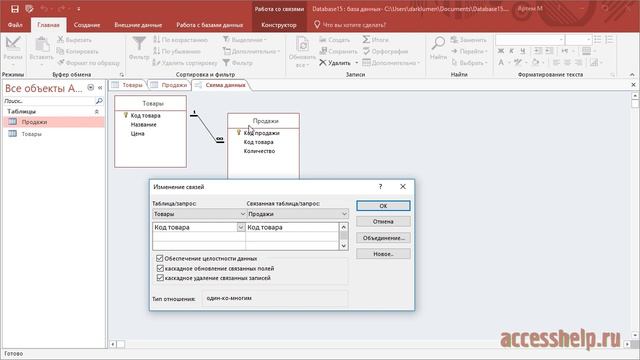Open the left Код товара field dropdown arrow
Screen dimensions: 640x360
(241, 227)
